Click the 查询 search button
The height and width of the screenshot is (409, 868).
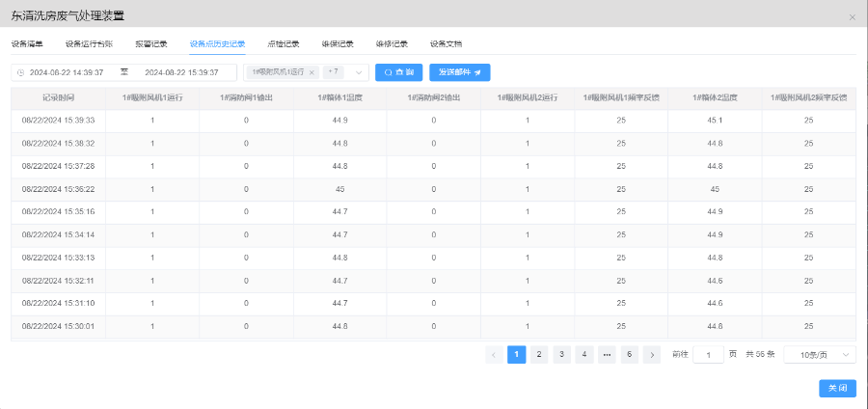click(398, 72)
